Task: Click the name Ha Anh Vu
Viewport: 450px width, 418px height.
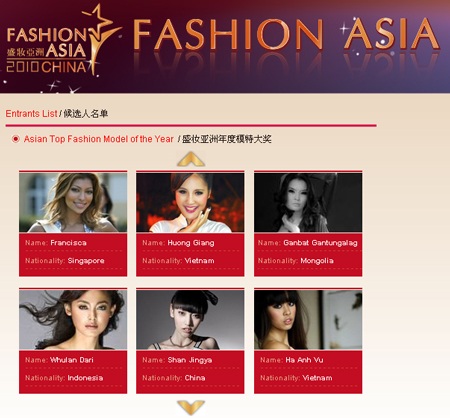Action: click(x=304, y=360)
